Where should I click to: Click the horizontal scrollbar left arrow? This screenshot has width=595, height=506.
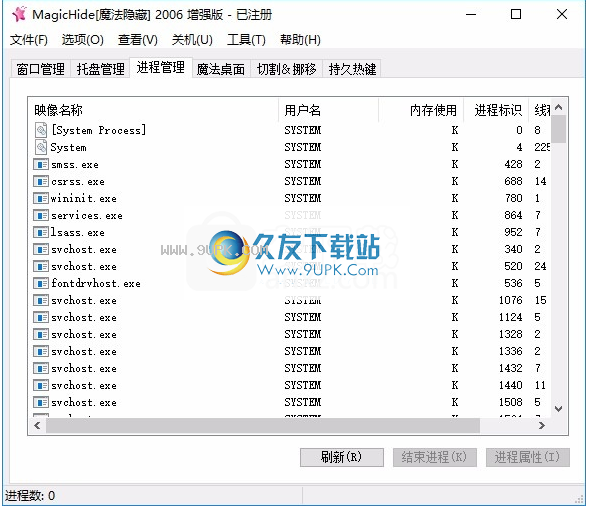37,426
